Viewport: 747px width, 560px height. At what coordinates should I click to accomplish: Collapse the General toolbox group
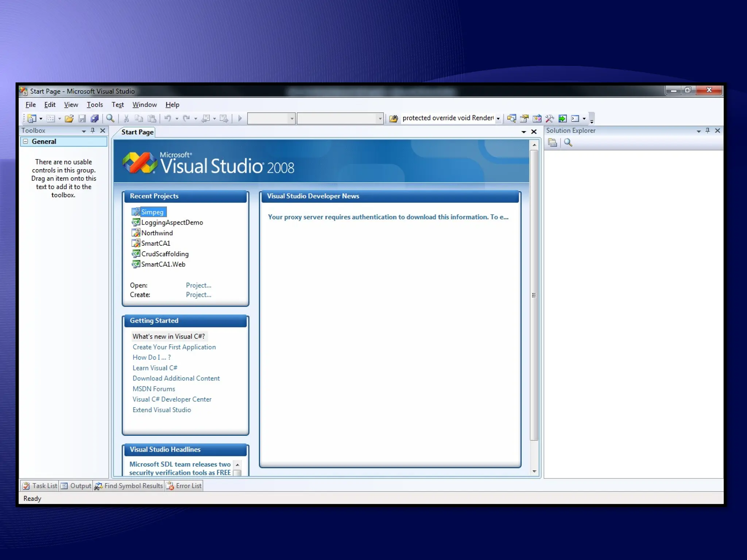pyautogui.click(x=26, y=141)
